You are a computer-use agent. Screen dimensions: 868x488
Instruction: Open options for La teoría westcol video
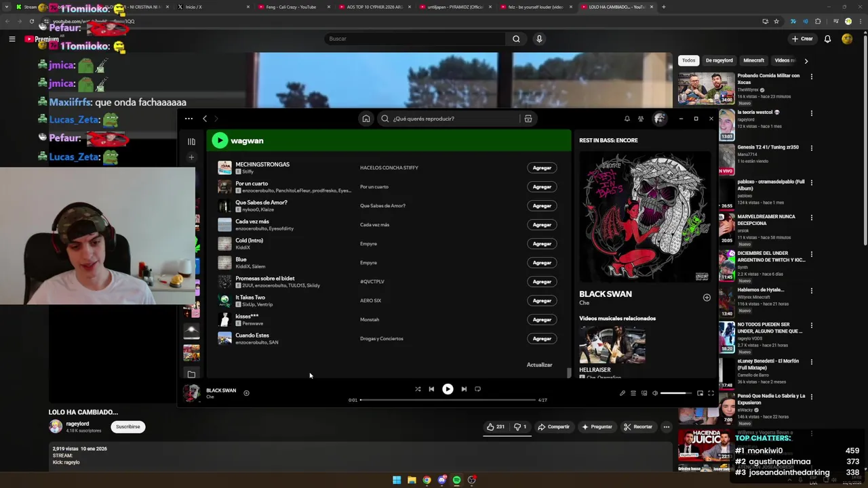pos(811,113)
